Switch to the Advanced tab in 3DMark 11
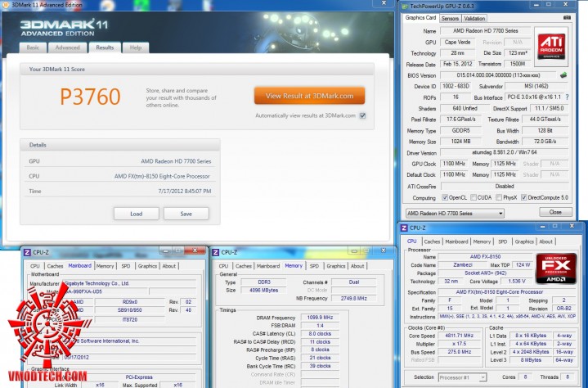Image resolution: width=588 pixels, height=388 pixels. tap(68, 47)
